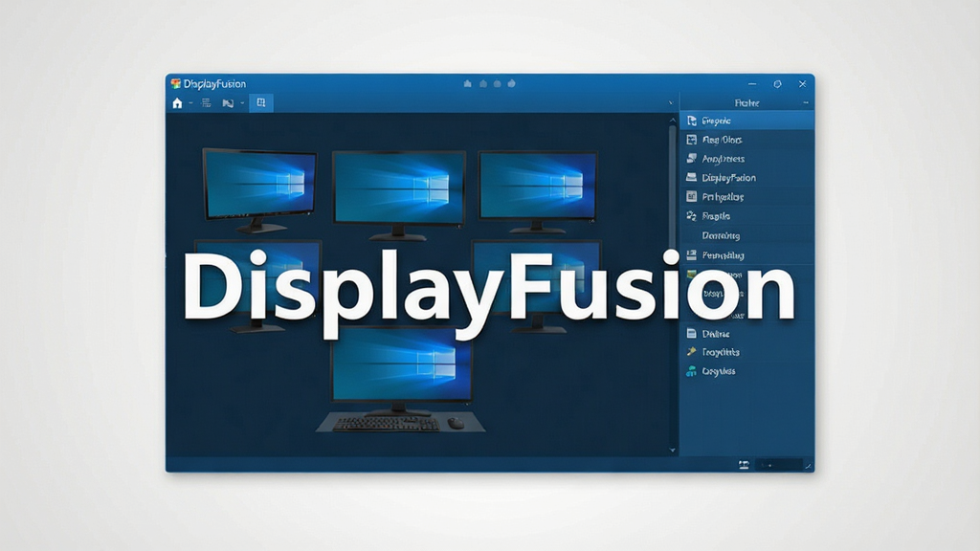Click the list view icon in the toolbar
Viewport: 980px width, 551px height.
click(207, 103)
